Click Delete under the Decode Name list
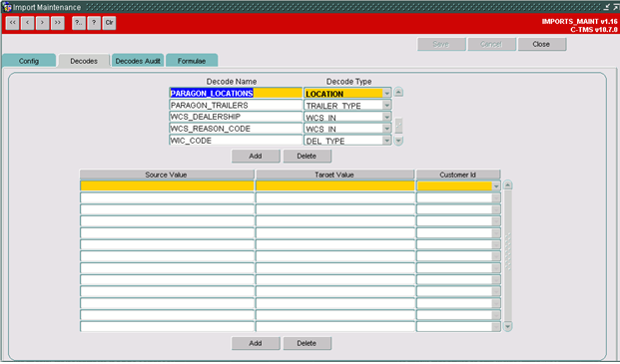Image resolution: width=620 pixels, height=364 pixels. click(307, 156)
